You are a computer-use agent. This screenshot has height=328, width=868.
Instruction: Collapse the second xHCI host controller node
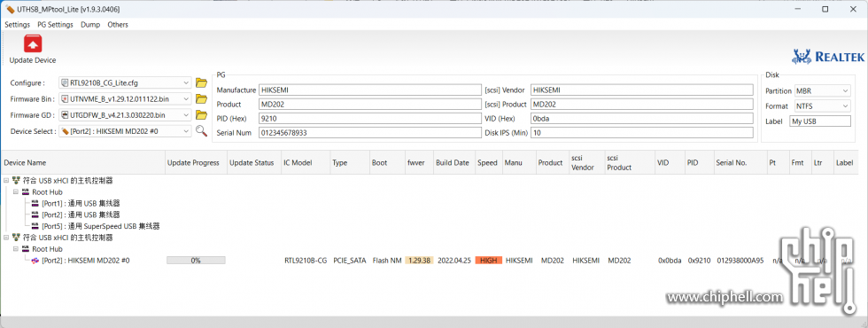(5, 238)
